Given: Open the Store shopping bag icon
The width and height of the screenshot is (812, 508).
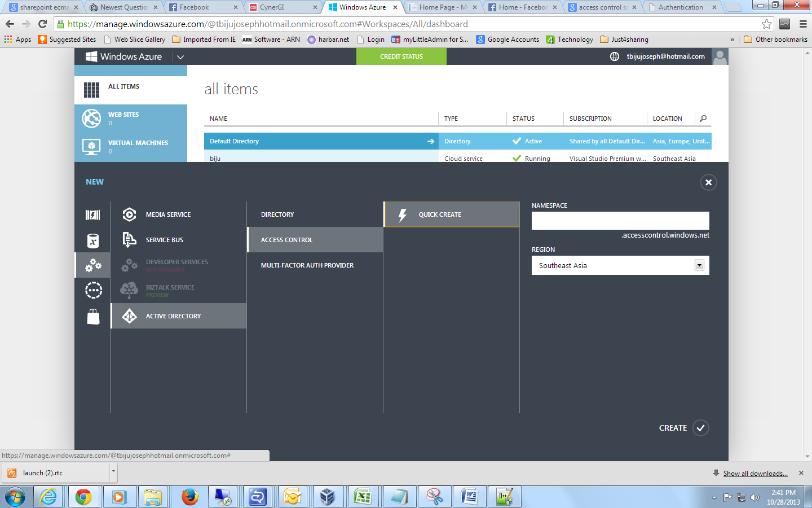Looking at the screenshot, I should click(x=93, y=317).
